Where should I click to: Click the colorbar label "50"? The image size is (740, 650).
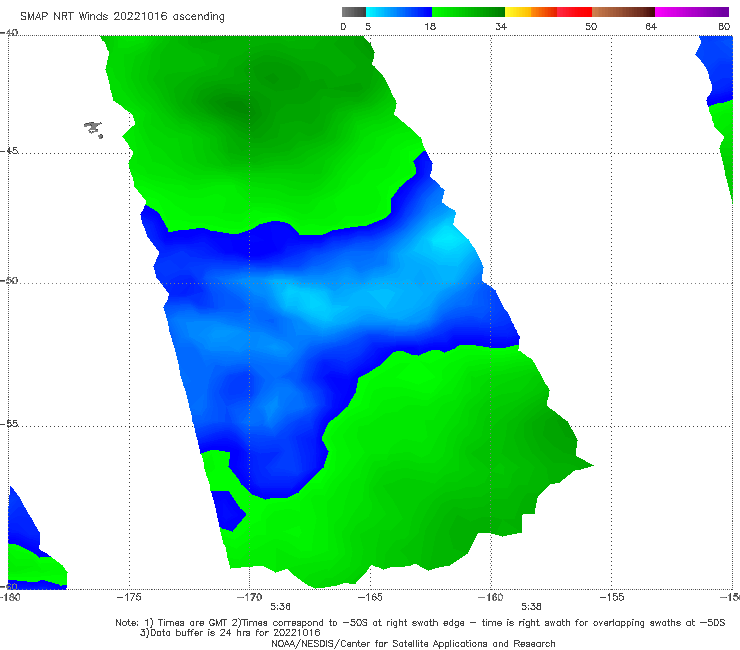click(x=591, y=26)
